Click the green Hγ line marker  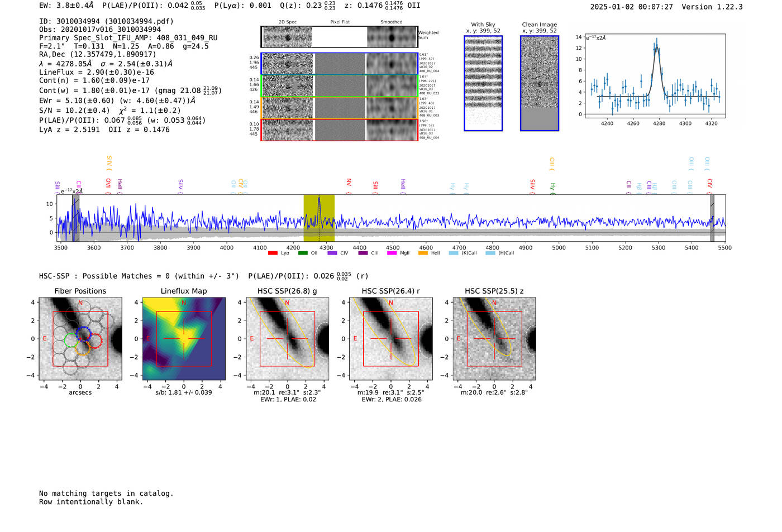552,188
